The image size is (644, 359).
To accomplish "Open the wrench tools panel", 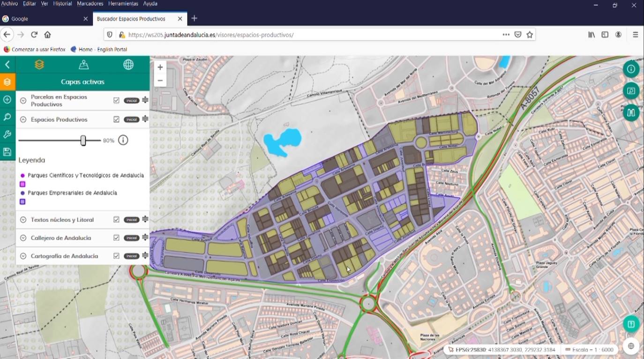I will click(7, 135).
